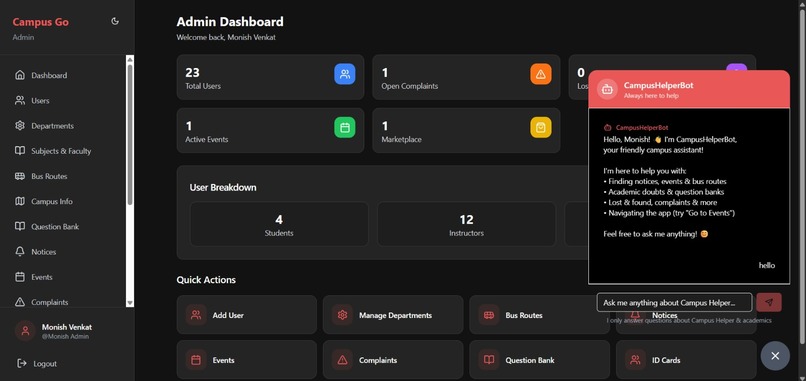
Task: Click the '@Monish Admin' username text
Action: pyautogui.click(x=65, y=336)
